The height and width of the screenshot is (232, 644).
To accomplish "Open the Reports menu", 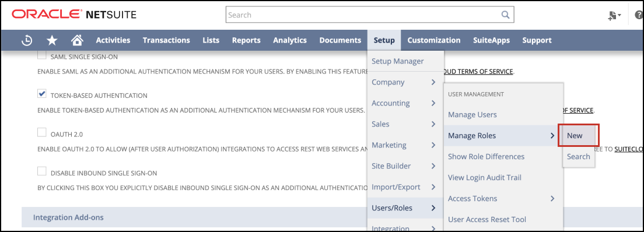I will click(x=246, y=40).
